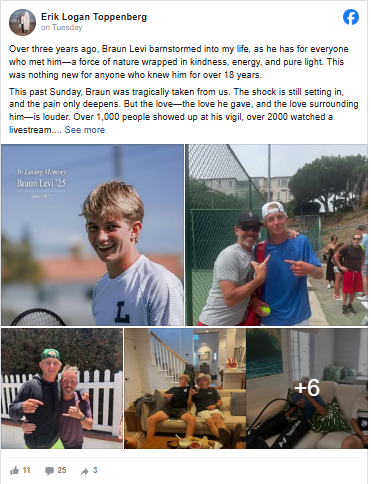Open the In Loving Memory Braun Levi photo
Viewport: 371px width, 484px height.
[x=92, y=235]
